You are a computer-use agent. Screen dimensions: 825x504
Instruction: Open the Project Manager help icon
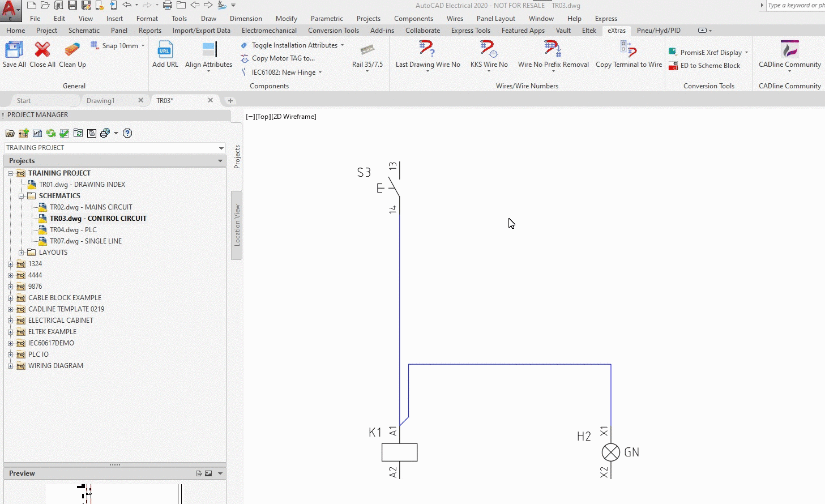coord(127,133)
